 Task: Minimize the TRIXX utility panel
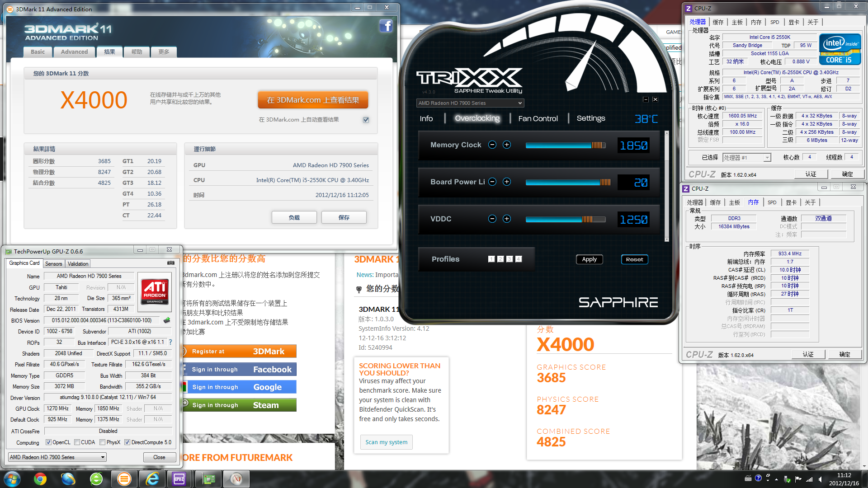click(646, 99)
